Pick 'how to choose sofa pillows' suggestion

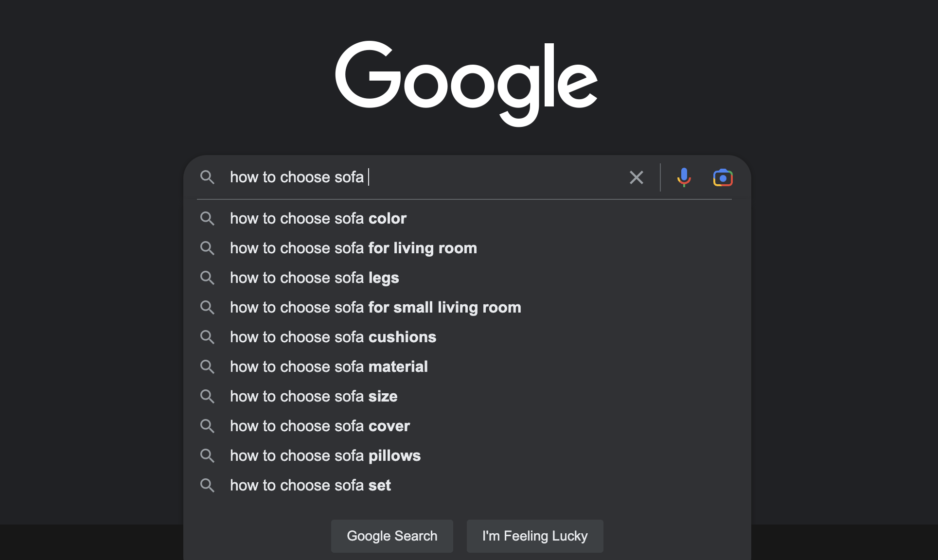pyautogui.click(x=325, y=455)
